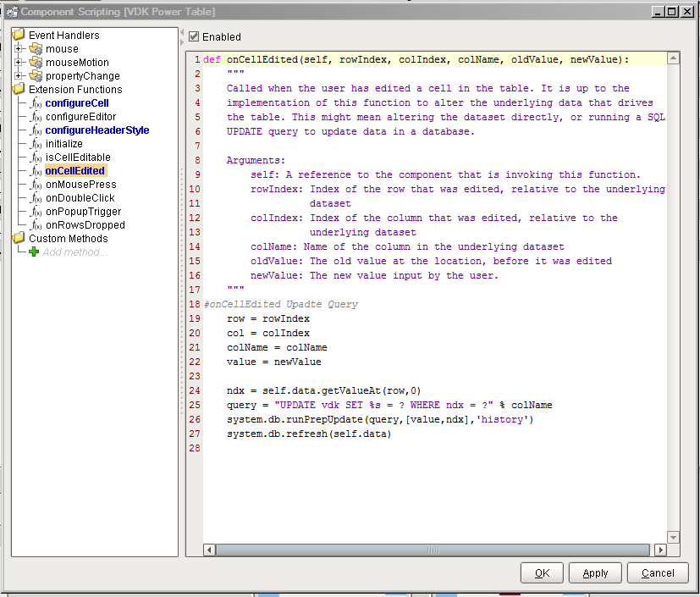Confirm changes with the OK button
The image size is (700, 597).
(x=542, y=573)
